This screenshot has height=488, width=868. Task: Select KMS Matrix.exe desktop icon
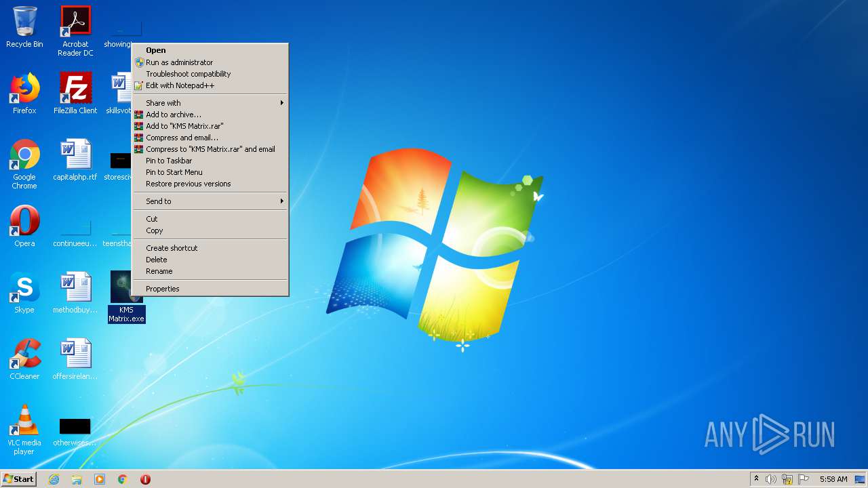click(x=127, y=297)
